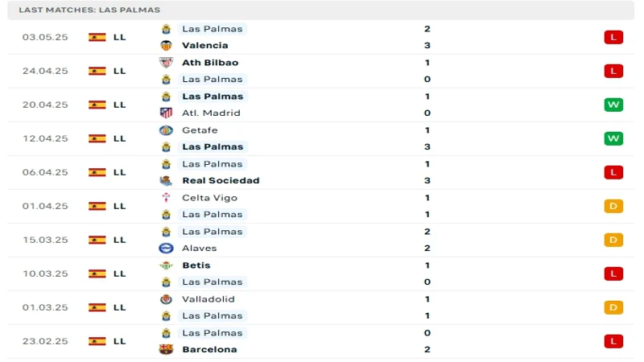Open the Barcelona team link

(x=209, y=349)
